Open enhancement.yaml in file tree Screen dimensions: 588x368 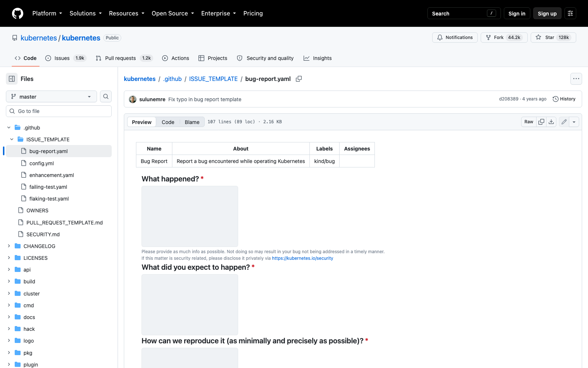[x=59, y=175]
